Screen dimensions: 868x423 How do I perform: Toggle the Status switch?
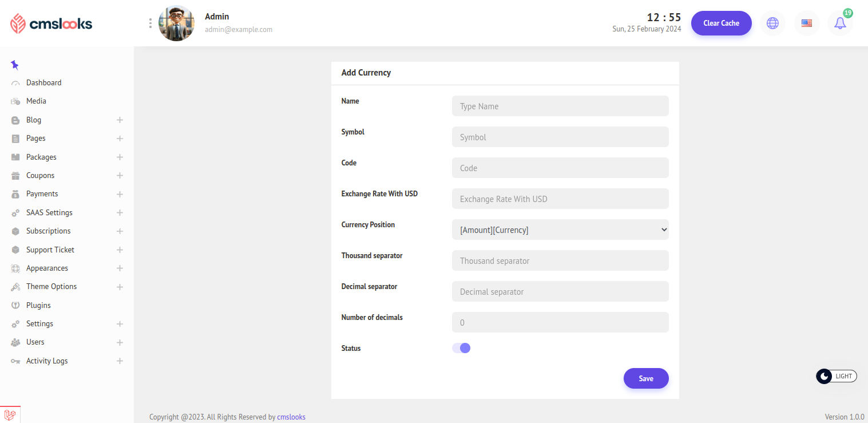(x=461, y=348)
